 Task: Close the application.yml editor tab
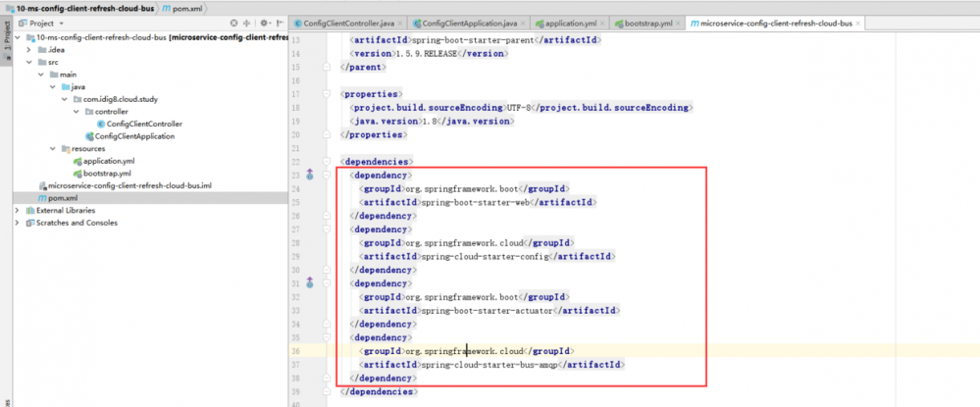(x=602, y=24)
